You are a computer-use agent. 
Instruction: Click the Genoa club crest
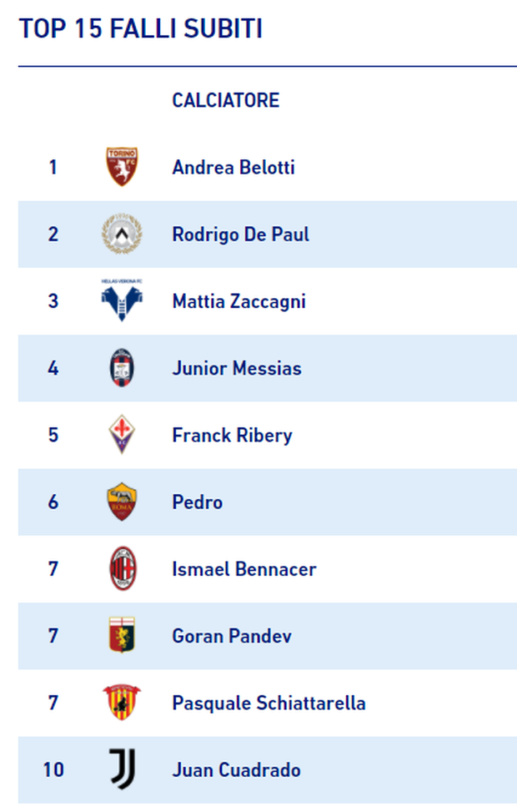[x=122, y=636]
